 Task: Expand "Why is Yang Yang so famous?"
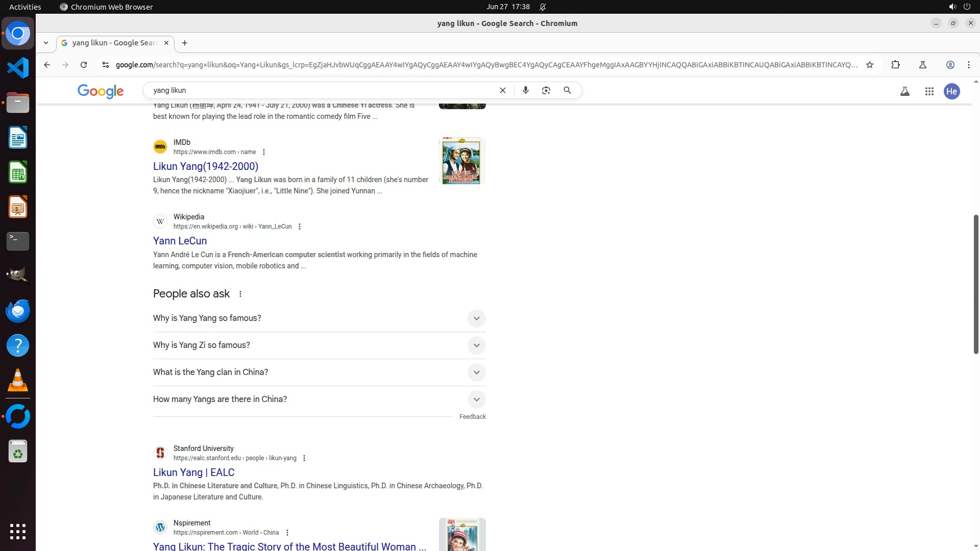(x=476, y=318)
